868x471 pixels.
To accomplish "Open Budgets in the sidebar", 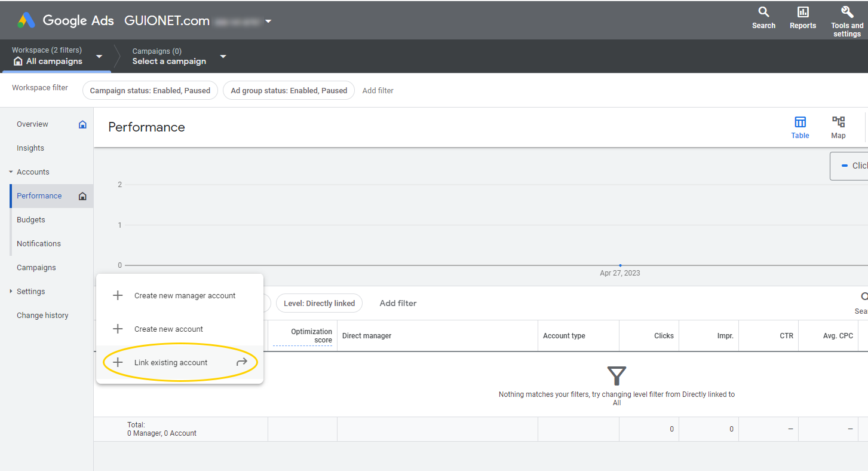I will 31,220.
